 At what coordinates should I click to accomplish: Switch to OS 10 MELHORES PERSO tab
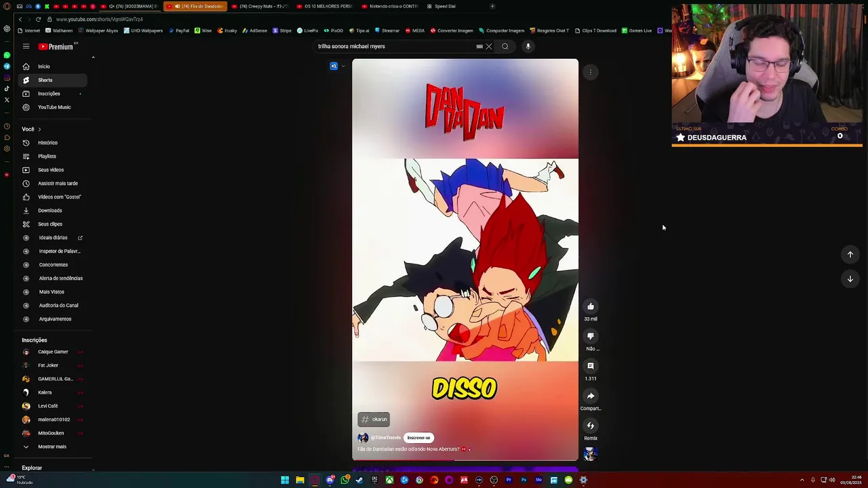pos(324,6)
